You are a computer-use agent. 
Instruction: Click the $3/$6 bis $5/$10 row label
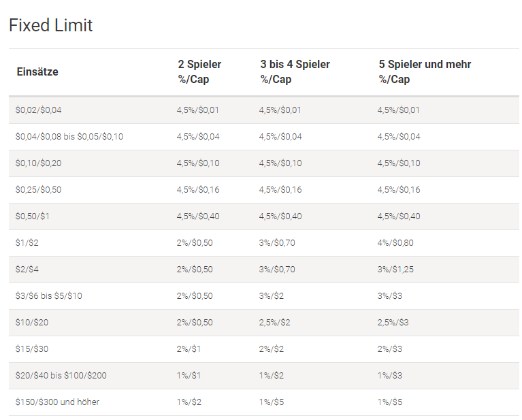click(x=48, y=296)
